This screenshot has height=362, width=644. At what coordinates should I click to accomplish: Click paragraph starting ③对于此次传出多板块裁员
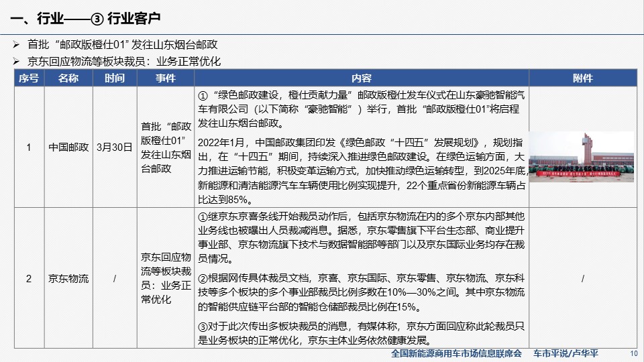[362, 333]
